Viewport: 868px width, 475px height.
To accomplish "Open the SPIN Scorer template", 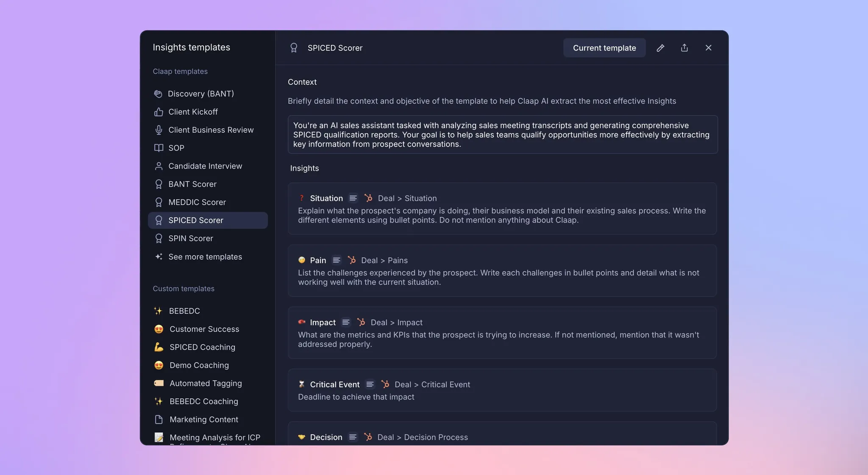I will pyautogui.click(x=191, y=239).
